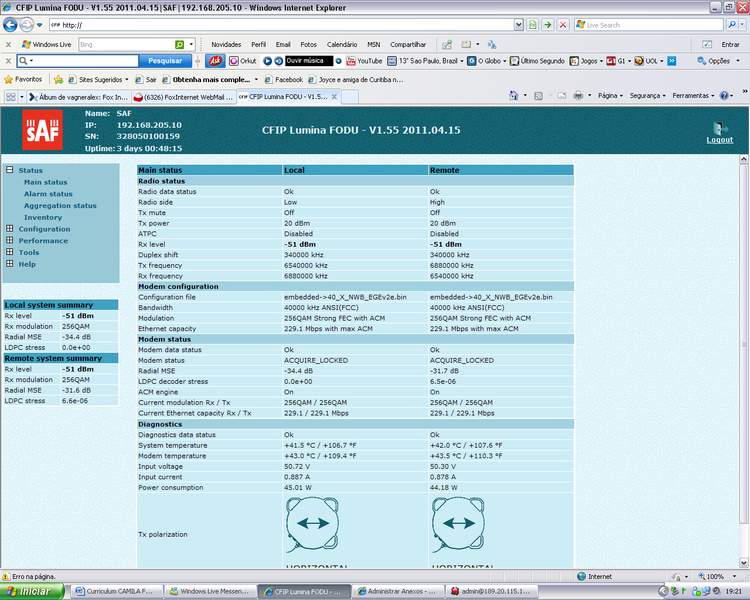The width and height of the screenshot is (750, 600).
Task: Open the Main status page link
Action: (45, 182)
